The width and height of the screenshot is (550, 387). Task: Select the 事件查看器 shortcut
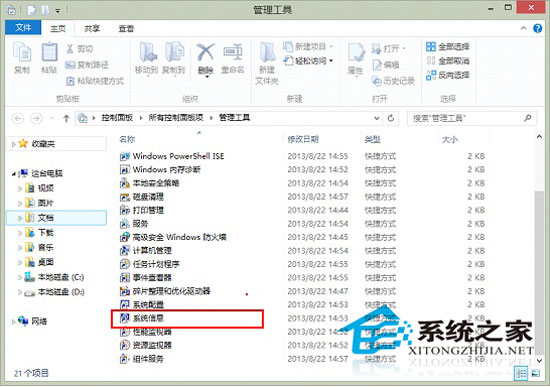(x=146, y=278)
